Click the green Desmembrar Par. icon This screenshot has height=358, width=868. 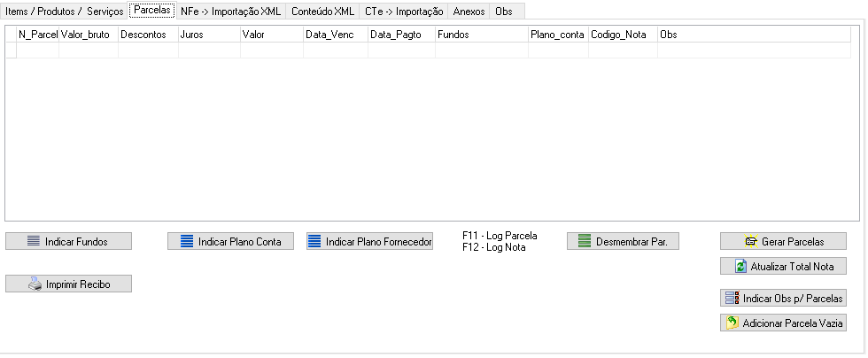tap(584, 241)
